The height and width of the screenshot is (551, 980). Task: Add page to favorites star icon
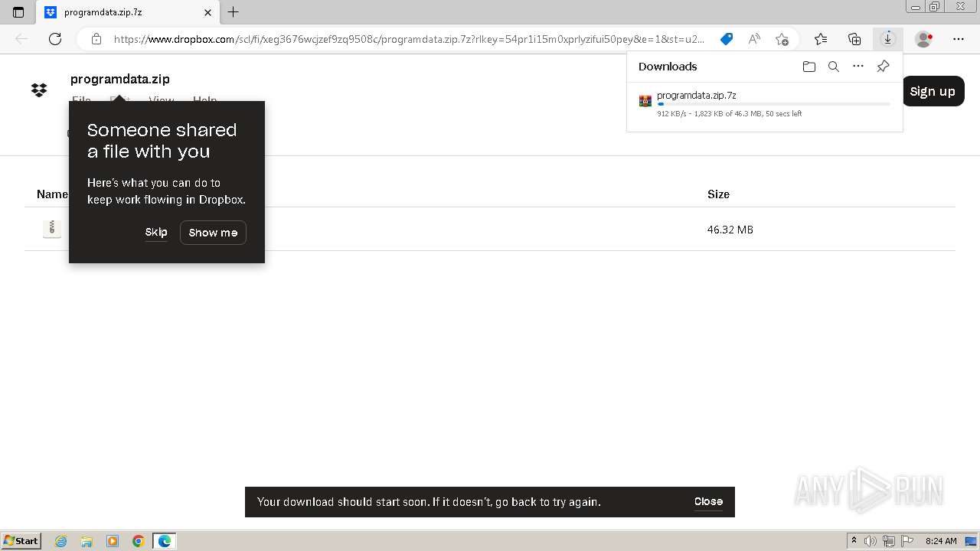pos(782,39)
